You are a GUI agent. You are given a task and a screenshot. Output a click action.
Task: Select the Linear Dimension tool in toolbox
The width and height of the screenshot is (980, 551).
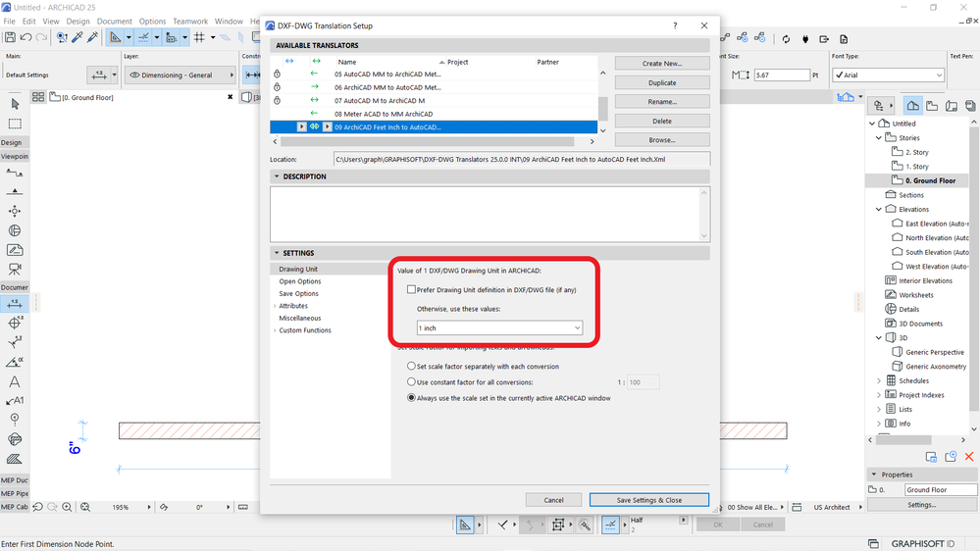click(x=15, y=304)
